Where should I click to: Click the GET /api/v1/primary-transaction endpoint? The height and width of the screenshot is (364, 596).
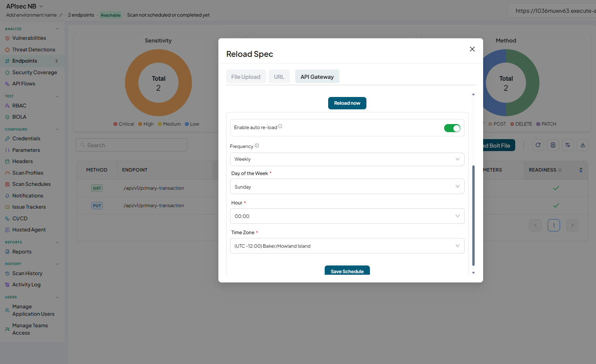coord(154,188)
